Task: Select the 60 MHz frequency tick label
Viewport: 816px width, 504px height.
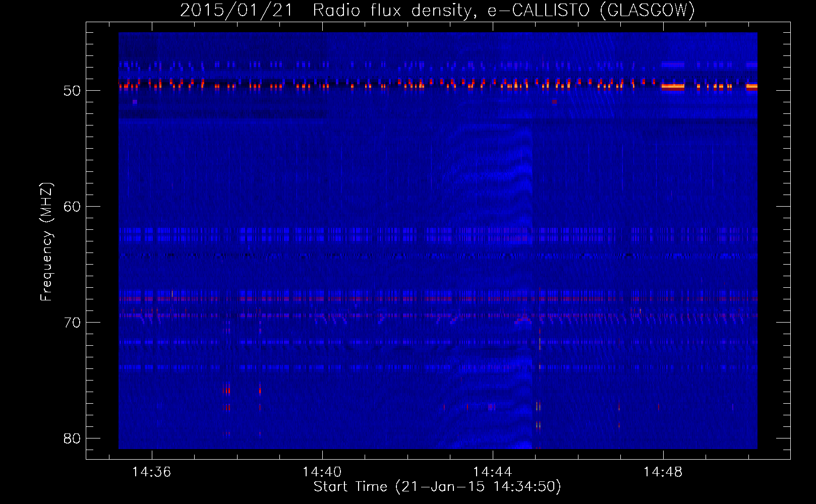Action: coord(72,207)
